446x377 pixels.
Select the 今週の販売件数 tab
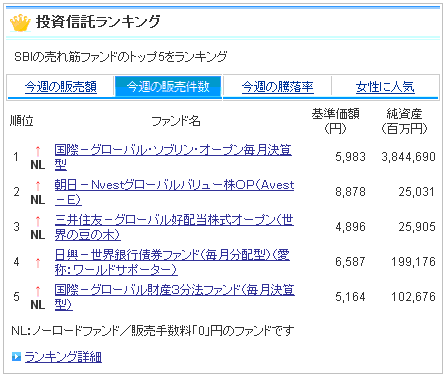(x=168, y=87)
